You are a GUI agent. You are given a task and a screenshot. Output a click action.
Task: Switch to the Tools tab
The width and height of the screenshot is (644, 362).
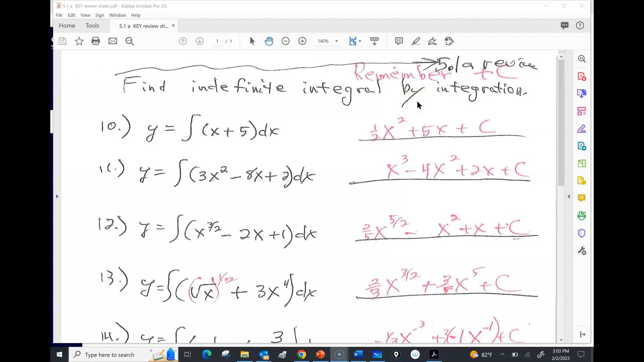point(92,25)
